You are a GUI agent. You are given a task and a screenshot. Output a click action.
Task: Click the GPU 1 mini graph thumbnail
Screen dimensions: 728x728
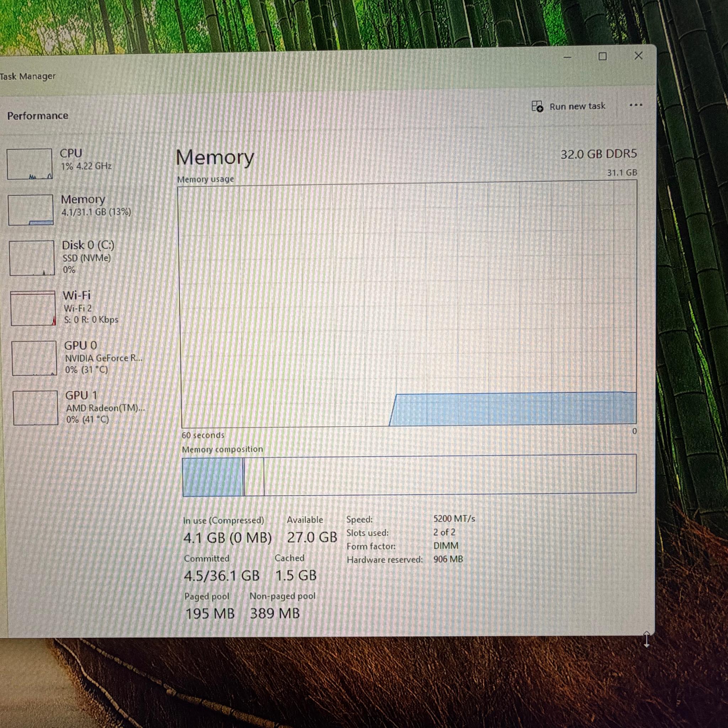click(x=36, y=408)
